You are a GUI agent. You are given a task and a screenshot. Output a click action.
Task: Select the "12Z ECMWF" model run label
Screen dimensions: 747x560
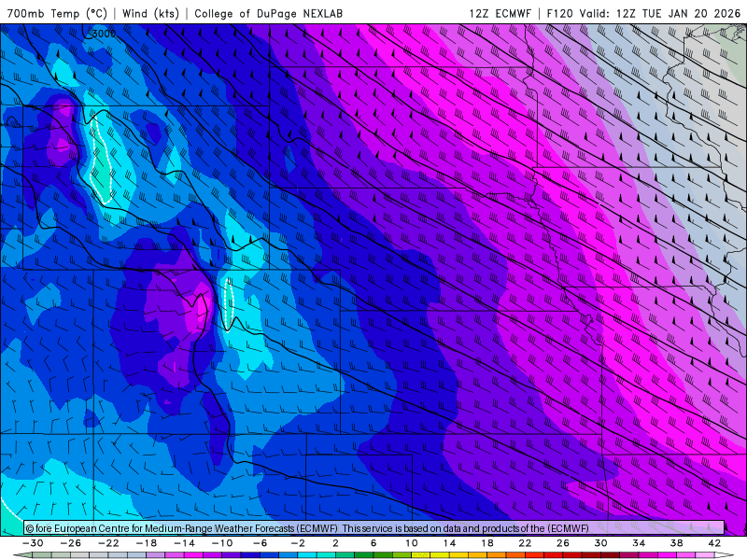[500, 13]
